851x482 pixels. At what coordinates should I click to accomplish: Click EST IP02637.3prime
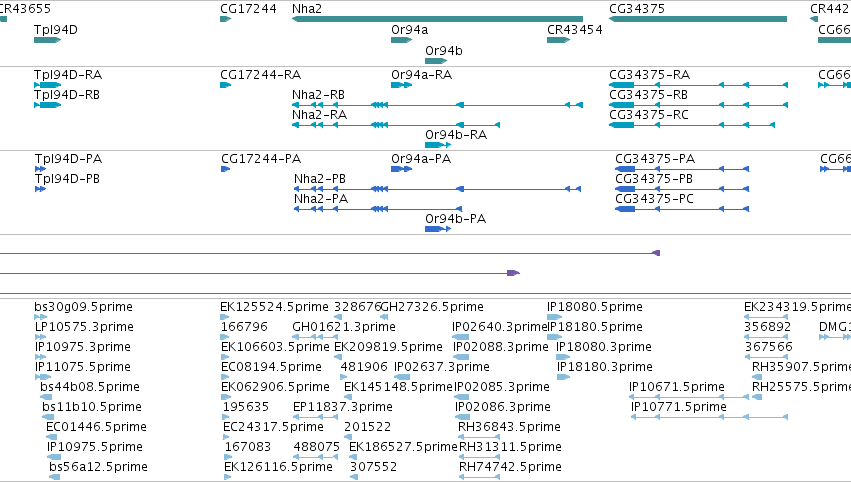[442, 367]
